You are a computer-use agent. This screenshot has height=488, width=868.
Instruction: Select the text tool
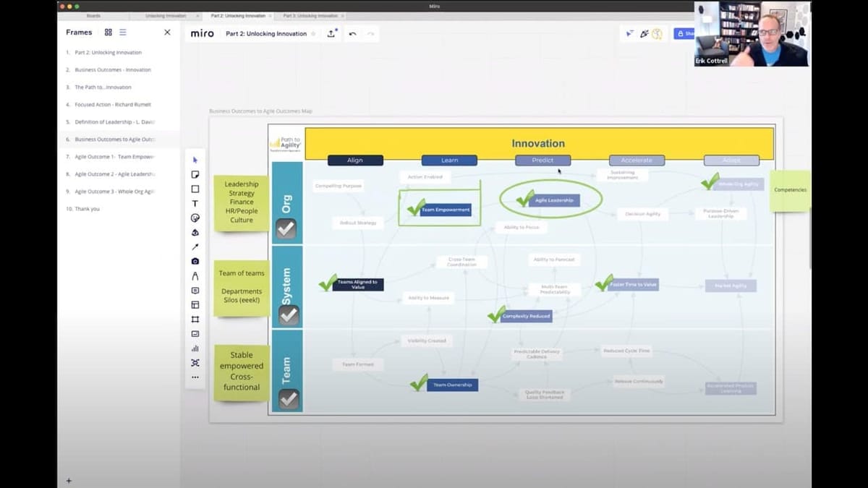[195, 203]
